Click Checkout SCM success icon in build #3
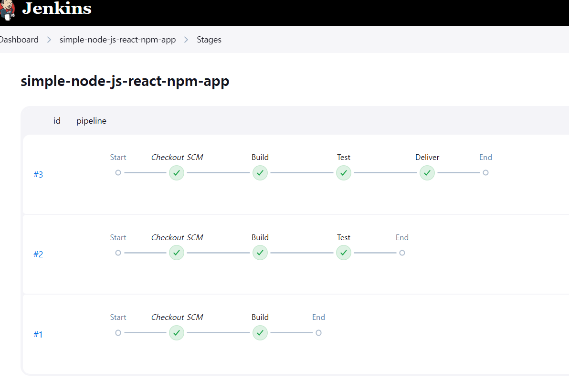The height and width of the screenshot is (392, 569). [x=177, y=173]
